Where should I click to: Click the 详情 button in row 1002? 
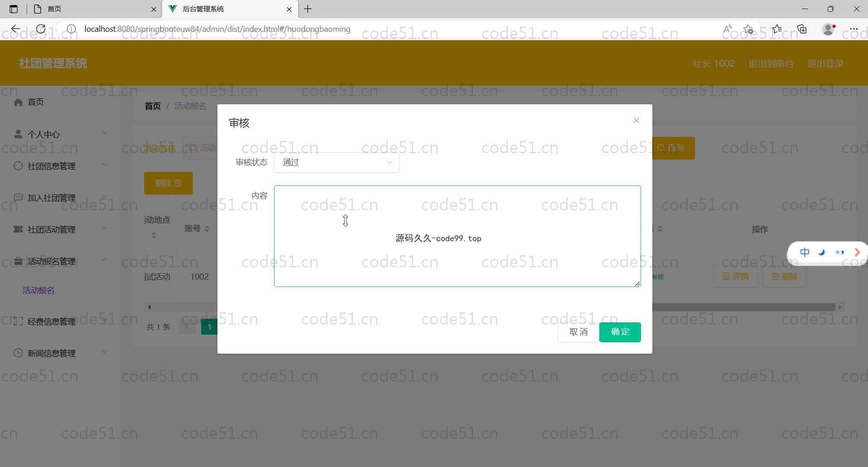tap(736, 277)
